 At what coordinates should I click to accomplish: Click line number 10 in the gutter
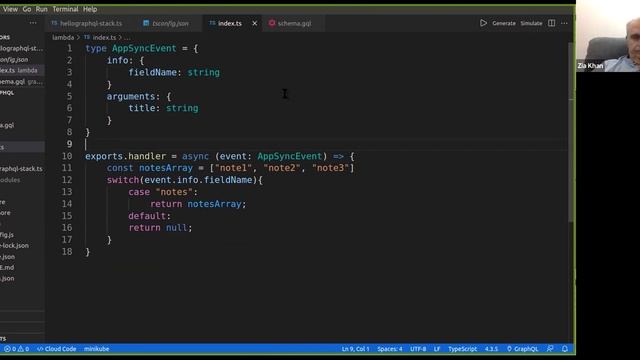coord(67,156)
